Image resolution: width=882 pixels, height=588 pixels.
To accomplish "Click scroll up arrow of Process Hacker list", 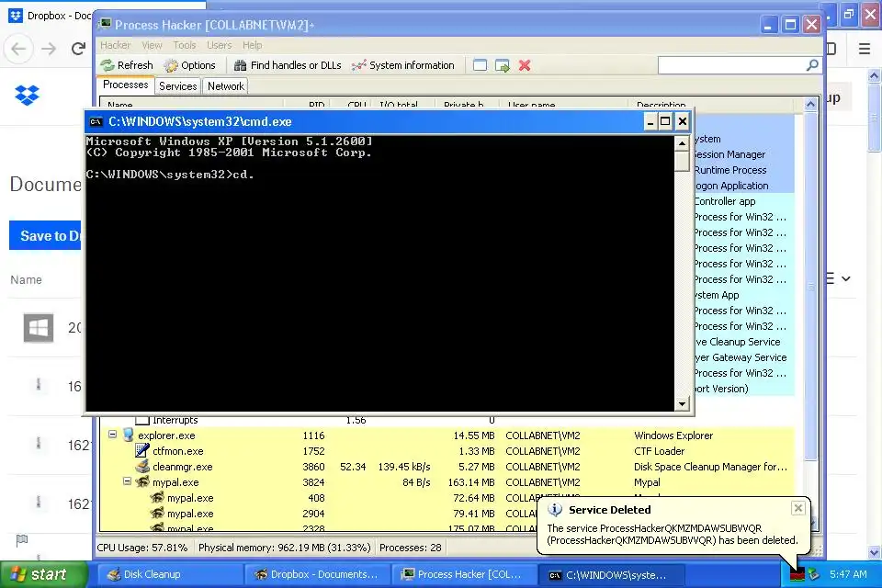I will click(x=810, y=105).
